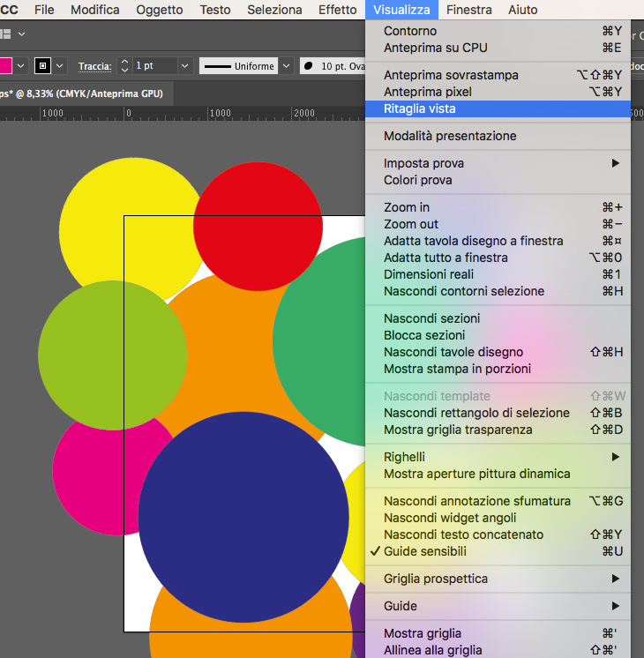Close the Visualizza menu
Viewport: 644px width, 658px height.
(x=401, y=10)
